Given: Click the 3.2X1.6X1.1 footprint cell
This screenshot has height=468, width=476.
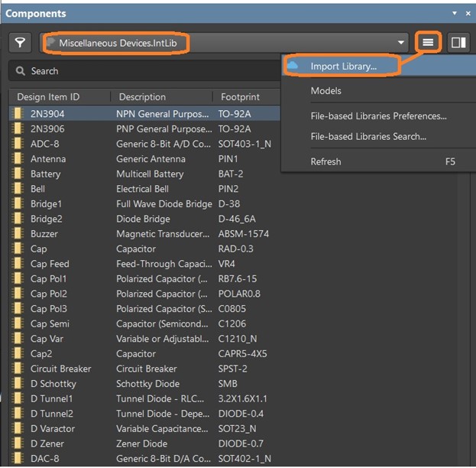Looking at the screenshot, I should tap(242, 398).
